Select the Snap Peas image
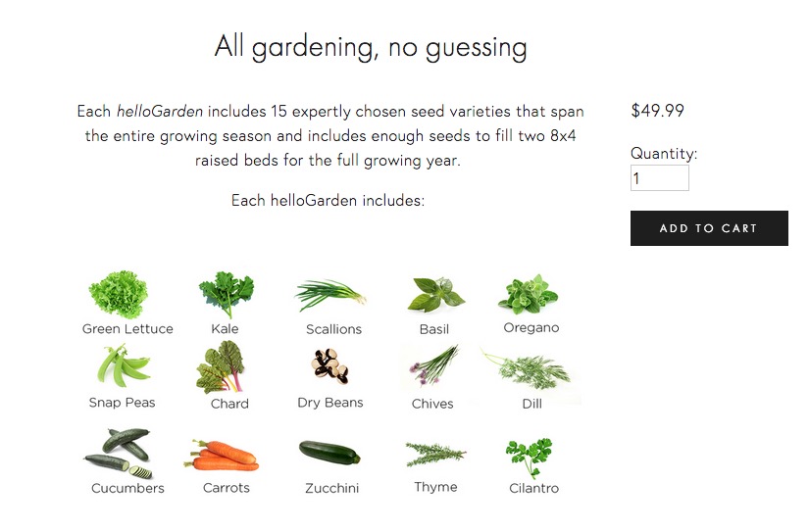 coord(124,368)
